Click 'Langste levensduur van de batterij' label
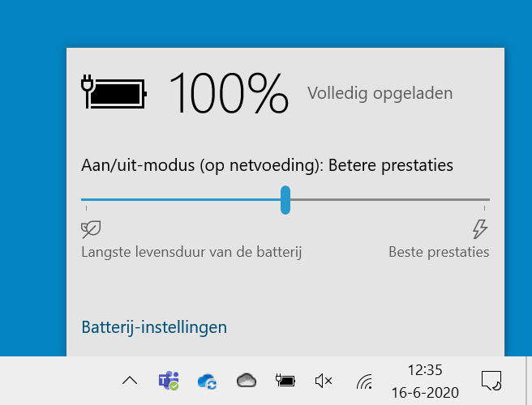 pos(191,252)
